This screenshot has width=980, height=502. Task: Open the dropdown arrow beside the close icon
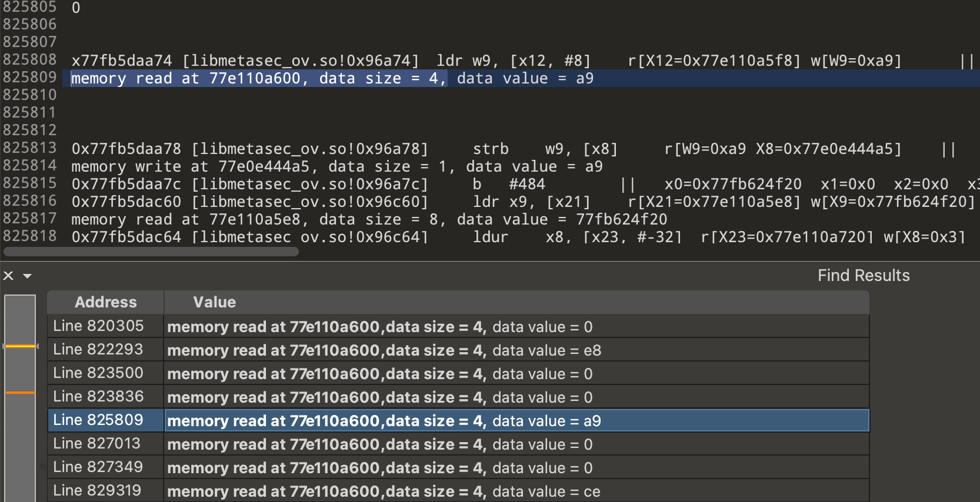pyautogui.click(x=27, y=276)
